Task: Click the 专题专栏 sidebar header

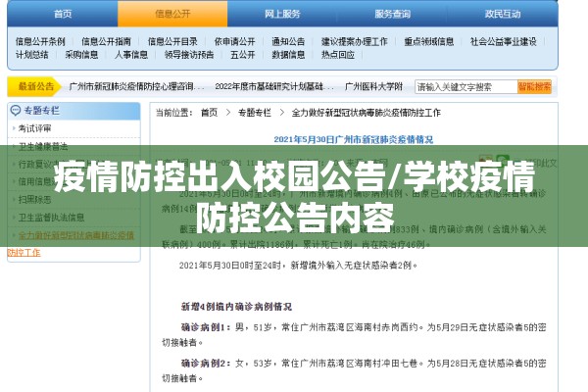Action: tap(73, 111)
